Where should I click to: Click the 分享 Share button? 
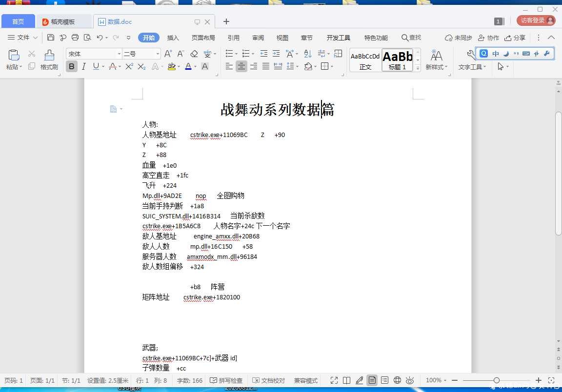[515, 38]
